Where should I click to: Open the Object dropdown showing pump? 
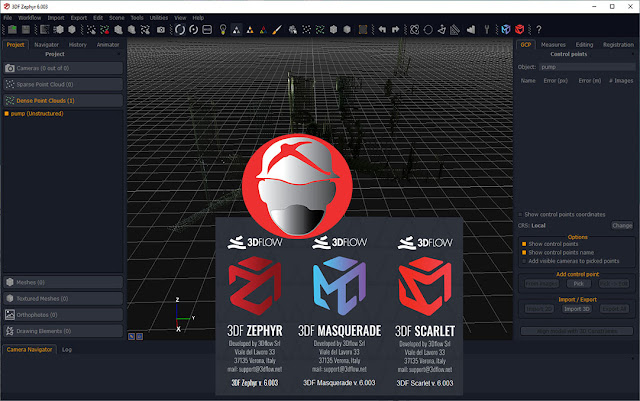(x=587, y=67)
